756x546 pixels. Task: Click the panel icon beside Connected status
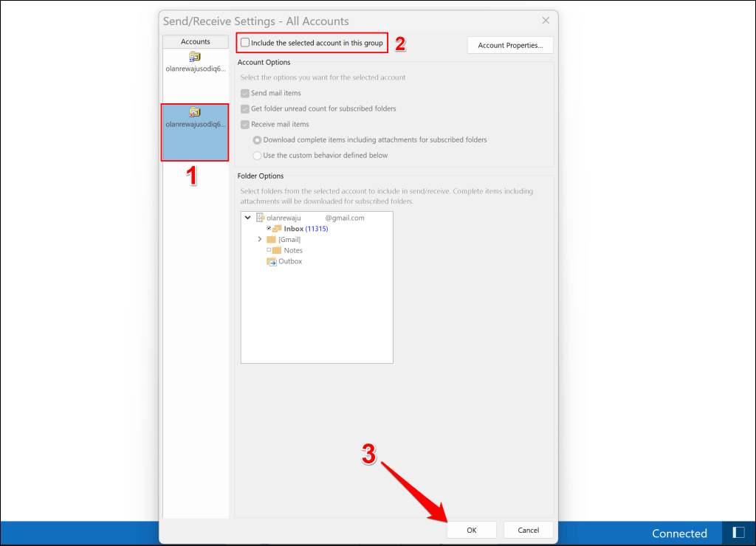pos(738,533)
